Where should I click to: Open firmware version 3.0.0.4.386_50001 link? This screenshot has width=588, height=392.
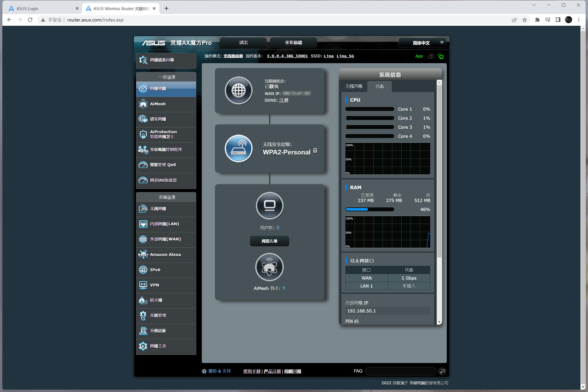pos(287,56)
